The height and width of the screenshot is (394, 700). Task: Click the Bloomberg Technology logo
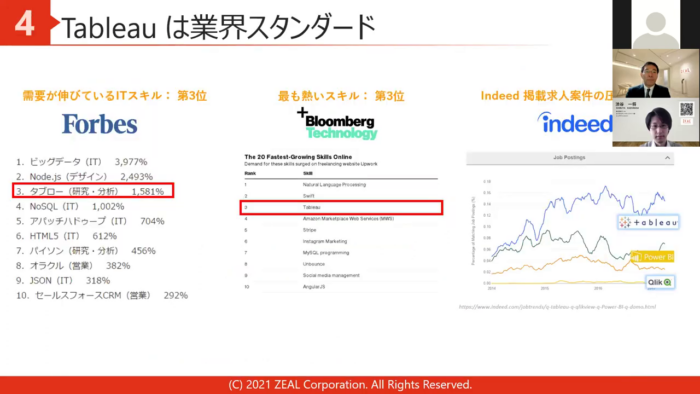point(338,124)
